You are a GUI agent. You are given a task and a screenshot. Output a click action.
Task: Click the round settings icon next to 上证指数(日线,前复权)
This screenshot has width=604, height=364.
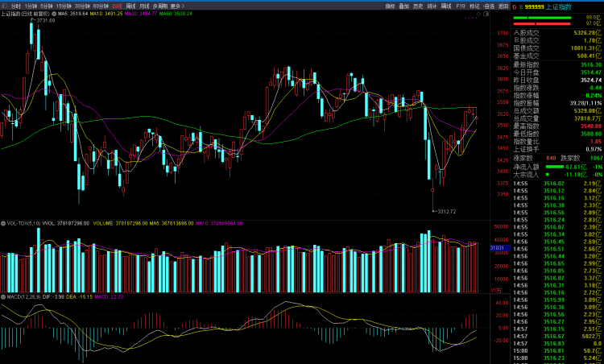coord(54,14)
